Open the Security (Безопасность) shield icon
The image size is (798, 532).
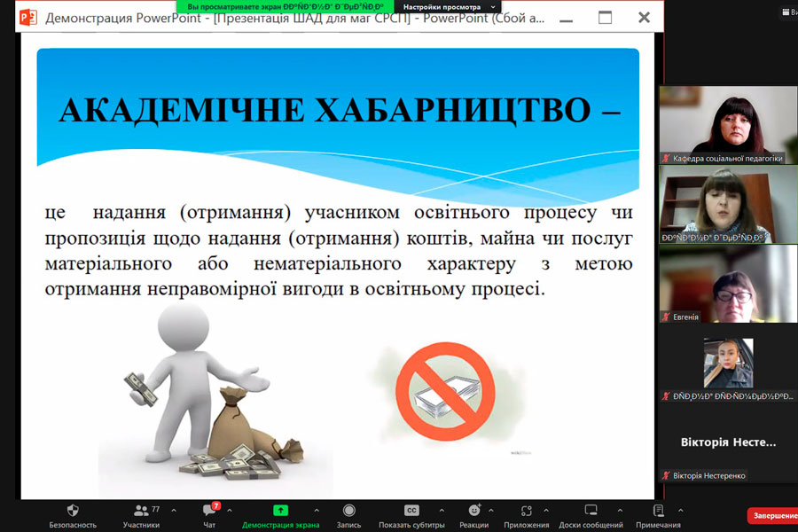click(x=73, y=510)
